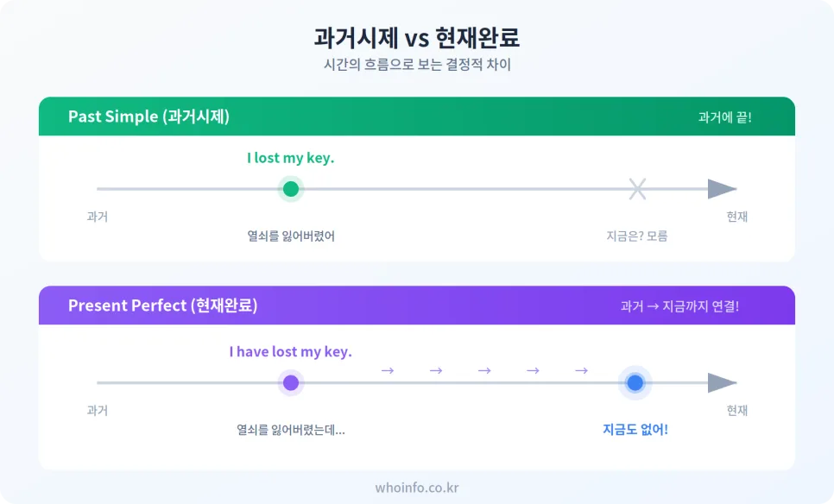The height and width of the screenshot is (504, 834).
Task: Click the '과거 → 지금까지 연결!' label in purple header
Action: (679, 306)
